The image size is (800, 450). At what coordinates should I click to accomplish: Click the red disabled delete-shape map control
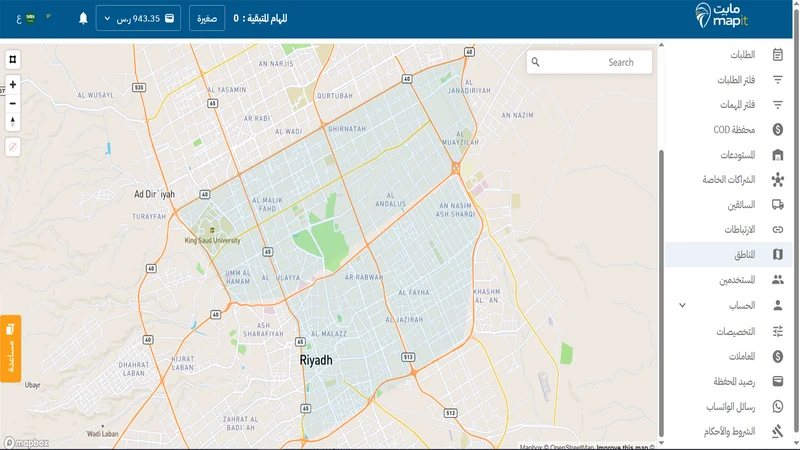[13, 147]
